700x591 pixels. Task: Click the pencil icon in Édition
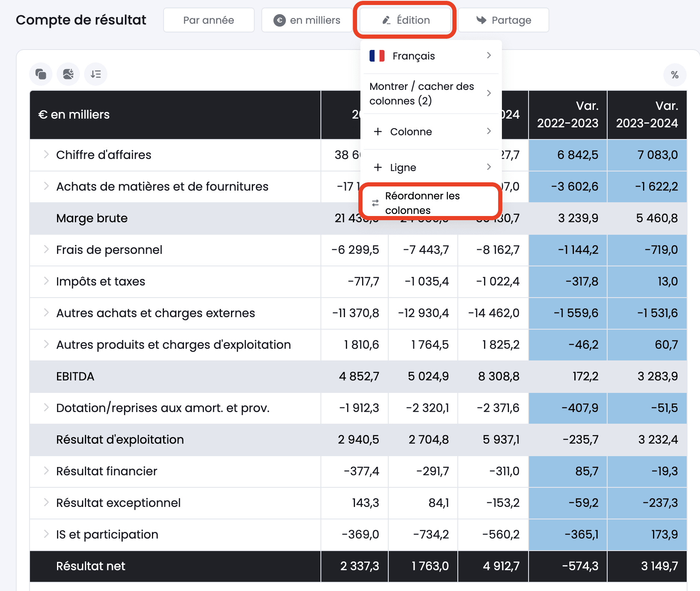click(x=386, y=20)
